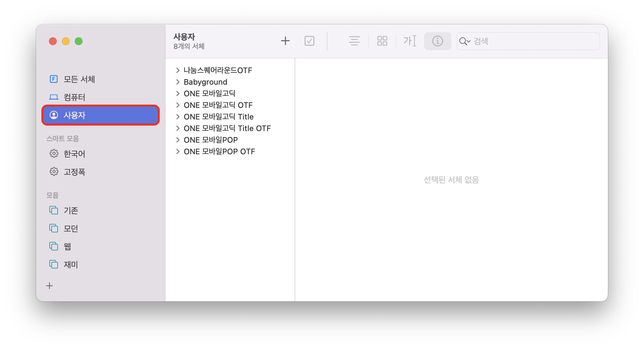This screenshot has width=644, height=349.
Task: Select the ONE 모바일고딕 Title font
Action: click(x=219, y=117)
